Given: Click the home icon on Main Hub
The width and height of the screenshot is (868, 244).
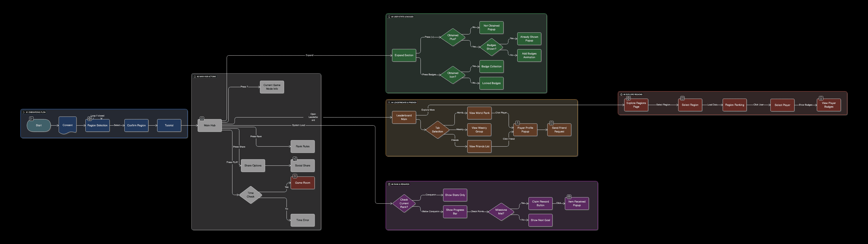Looking at the screenshot, I should point(202,118).
